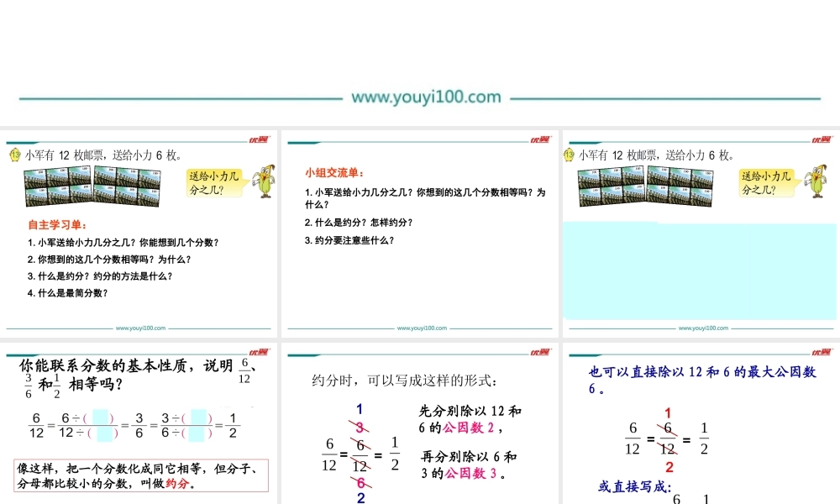Viewport: 840px width, 504px height.
Task: Click the number 13 badge above the cyan block
Action: point(569,155)
